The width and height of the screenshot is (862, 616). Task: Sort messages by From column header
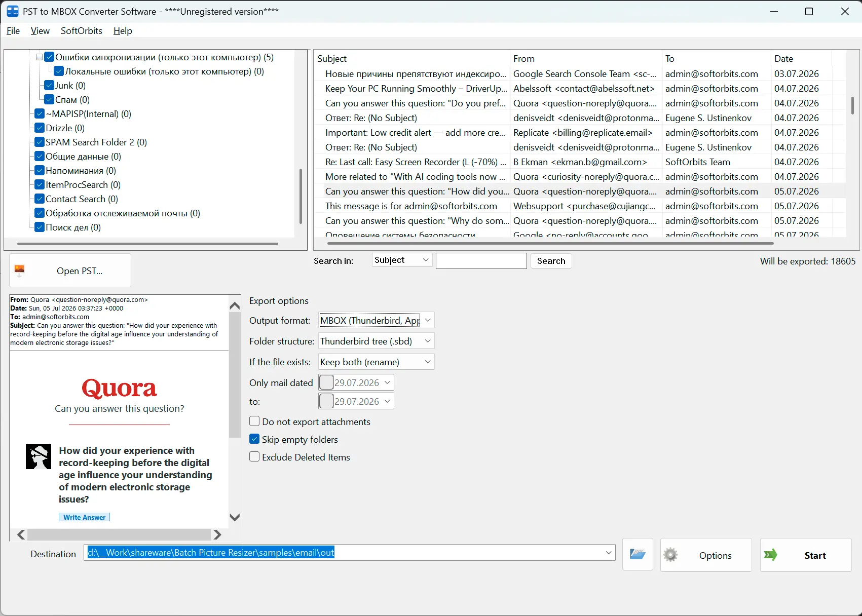point(586,59)
